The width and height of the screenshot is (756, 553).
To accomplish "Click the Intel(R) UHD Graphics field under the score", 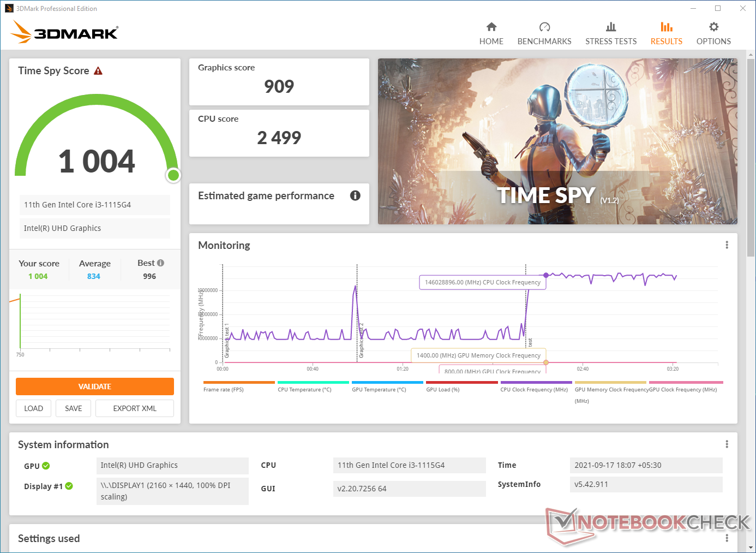I will tap(95, 228).
